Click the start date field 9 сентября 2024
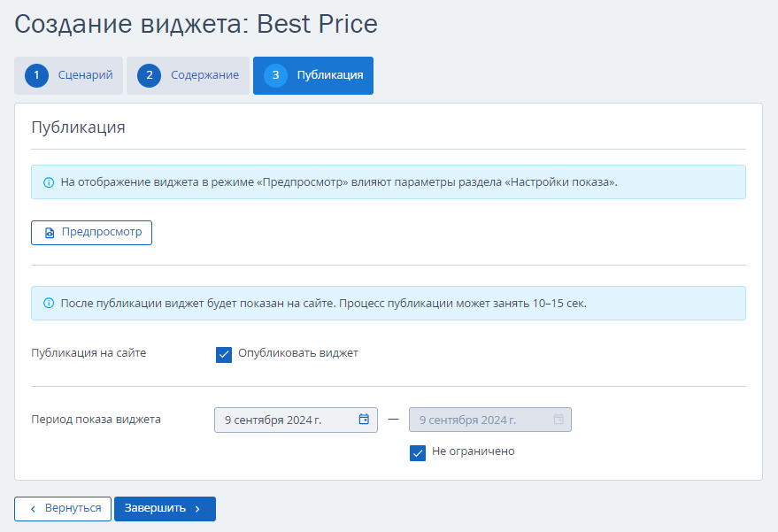 pyautogui.click(x=296, y=420)
